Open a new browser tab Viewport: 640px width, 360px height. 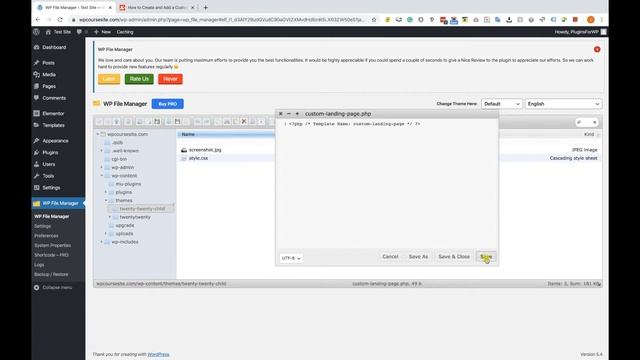click(x=205, y=7)
